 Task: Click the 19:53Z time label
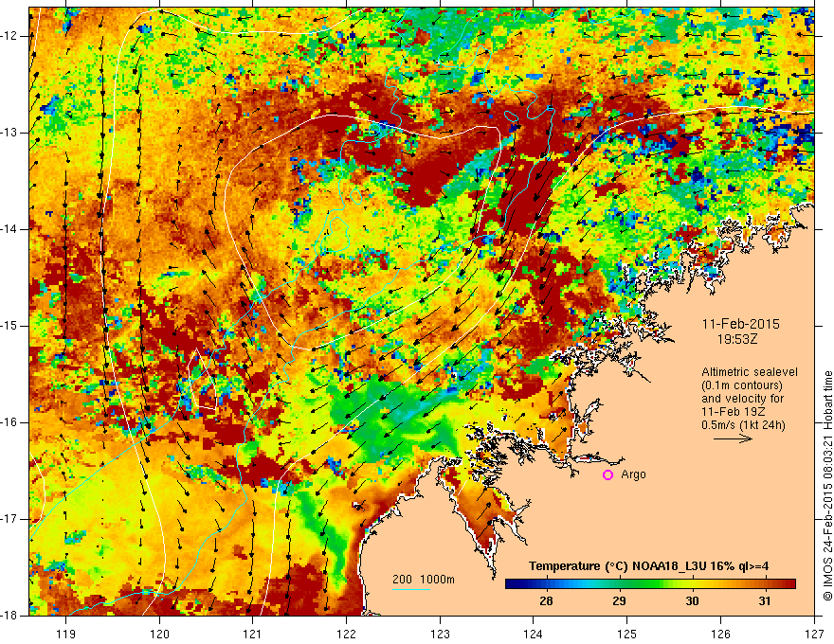click(736, 338)
